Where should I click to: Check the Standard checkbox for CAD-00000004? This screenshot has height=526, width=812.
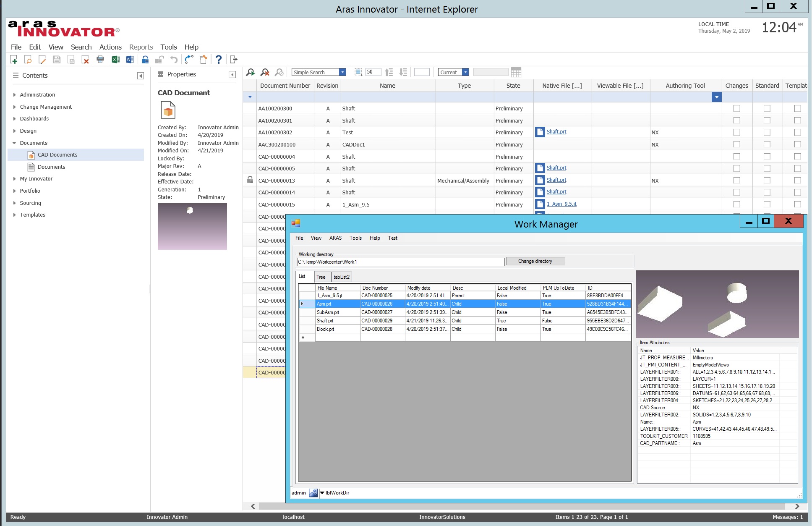[x=767, y=156]
